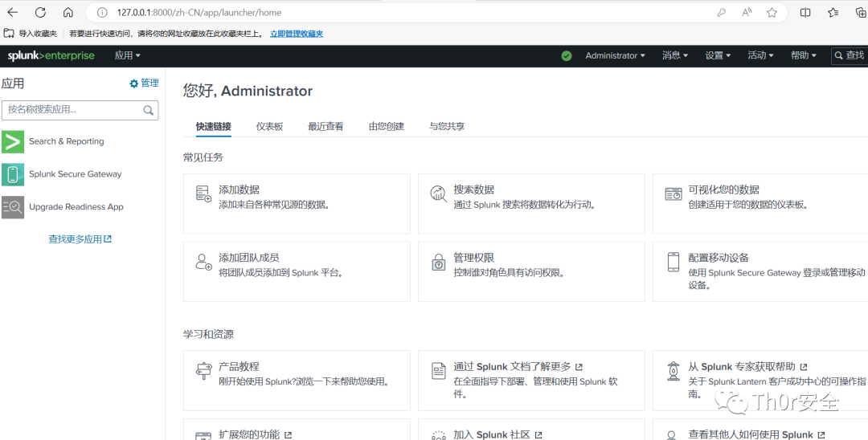Select the 快速链接 tab
This screenshot has height=440, width=868.
tap(214, 127)
